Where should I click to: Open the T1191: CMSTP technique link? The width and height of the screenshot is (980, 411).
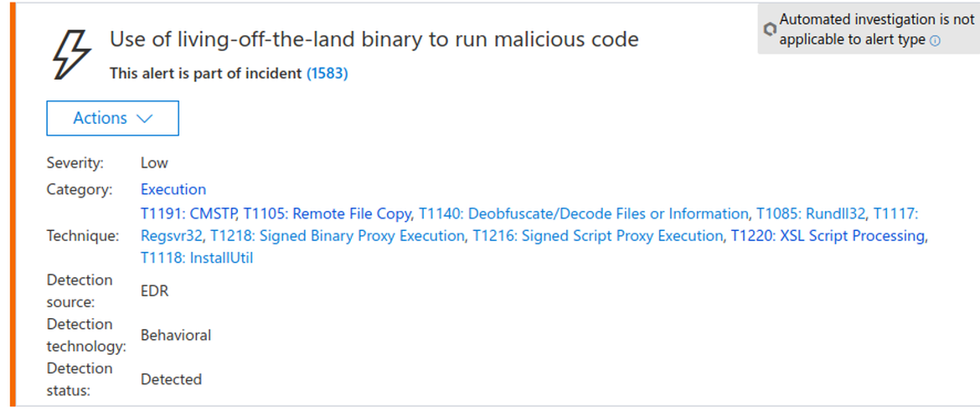click(190, 213)
